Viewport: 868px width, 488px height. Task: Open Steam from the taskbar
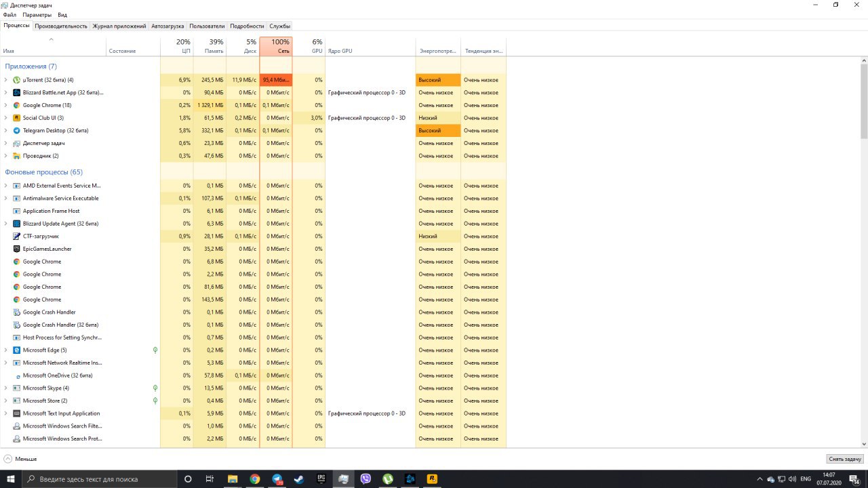[x=299, y=479]
